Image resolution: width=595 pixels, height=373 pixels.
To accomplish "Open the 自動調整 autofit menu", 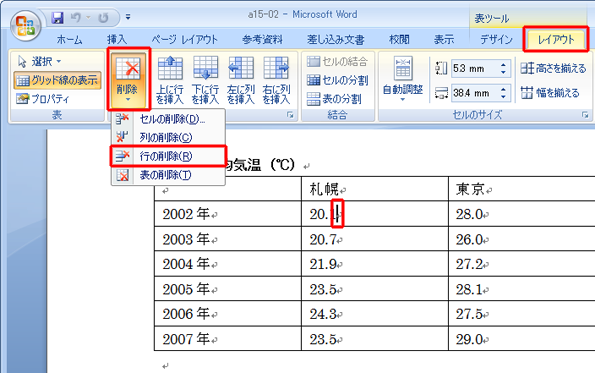I will pyautogui.click(x=403, y=80).
